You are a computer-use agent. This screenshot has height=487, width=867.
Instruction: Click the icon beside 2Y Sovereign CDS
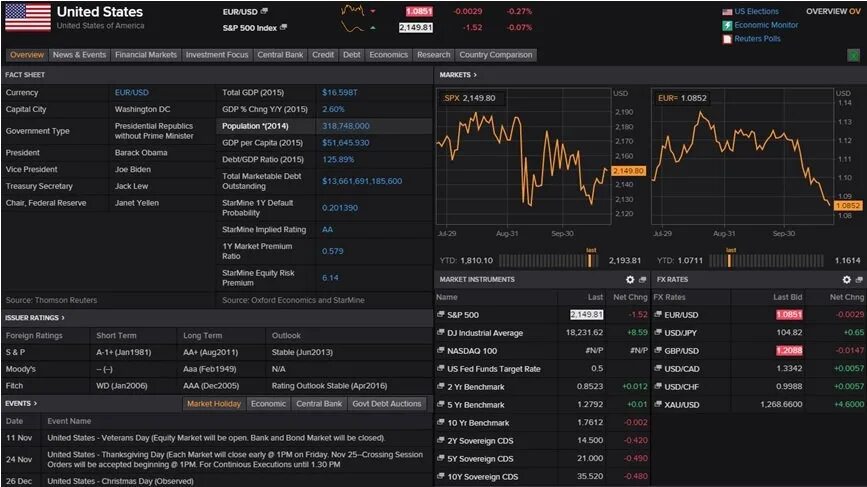pyautogui.click(x=441, y=441)
